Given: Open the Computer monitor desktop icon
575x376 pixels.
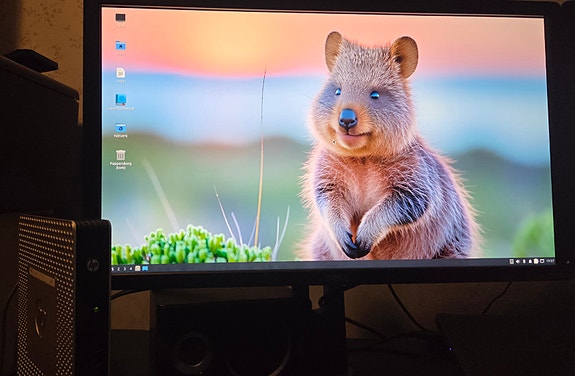Looking at the screenshot, I should (120, 18).
